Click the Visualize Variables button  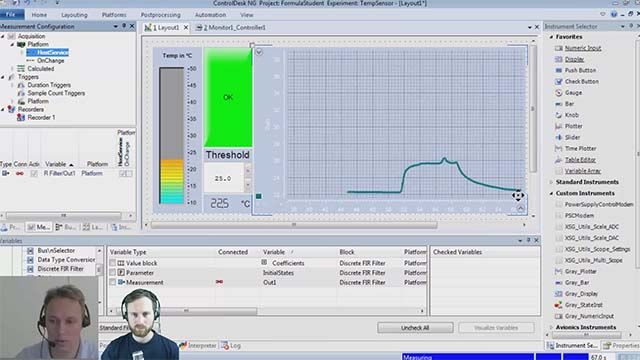click(x=496, y=328)
